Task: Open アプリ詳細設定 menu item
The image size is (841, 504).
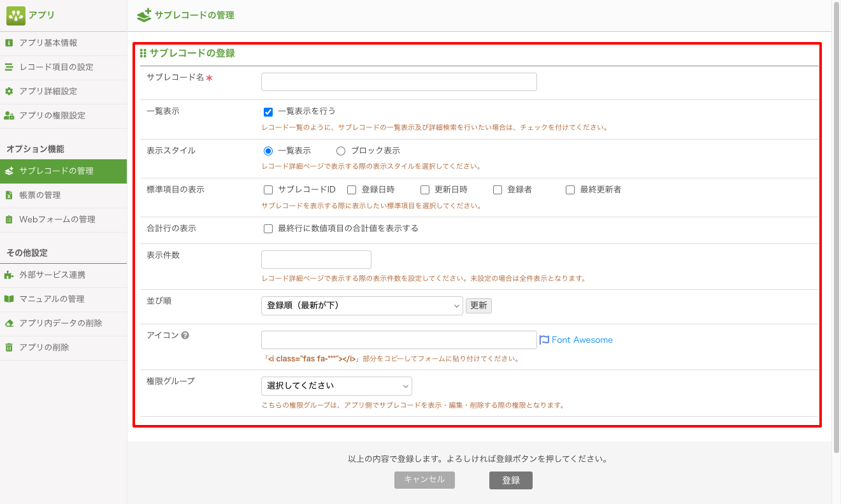Action: 63,91
